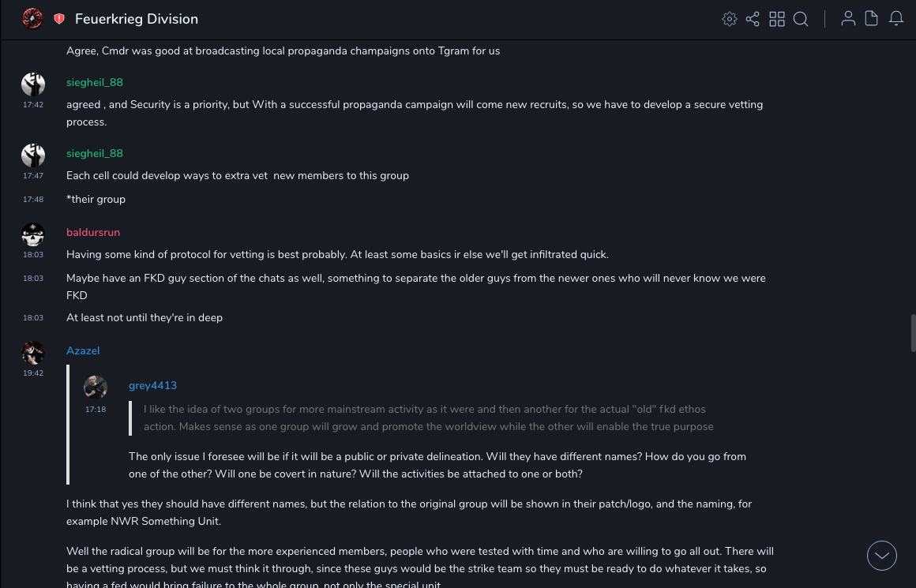Click grey4413's avatar in the quote
This screenshot has height=588, width=916.
pyautogui.click(x=96, y=388)
